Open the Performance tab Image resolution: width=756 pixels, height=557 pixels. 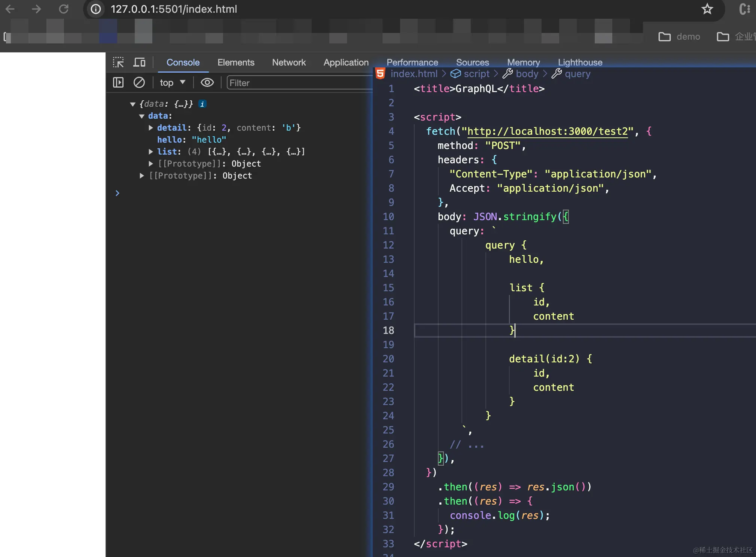[x=412, y=62]
